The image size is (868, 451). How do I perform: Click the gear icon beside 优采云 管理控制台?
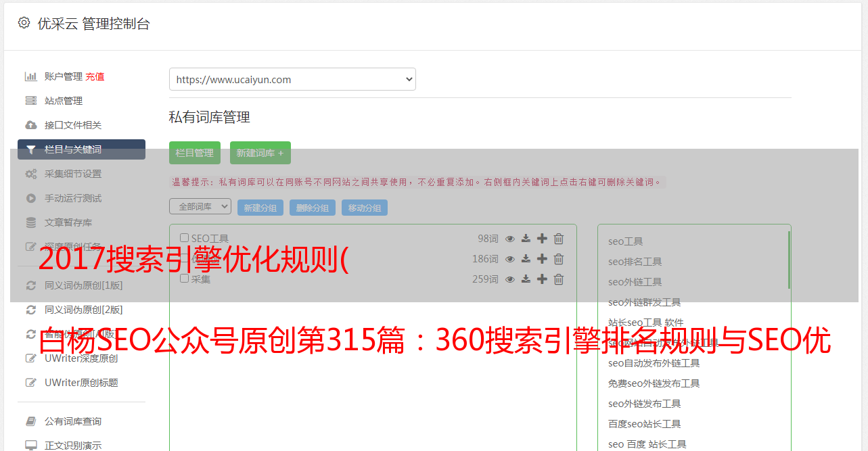click(24, 23)
